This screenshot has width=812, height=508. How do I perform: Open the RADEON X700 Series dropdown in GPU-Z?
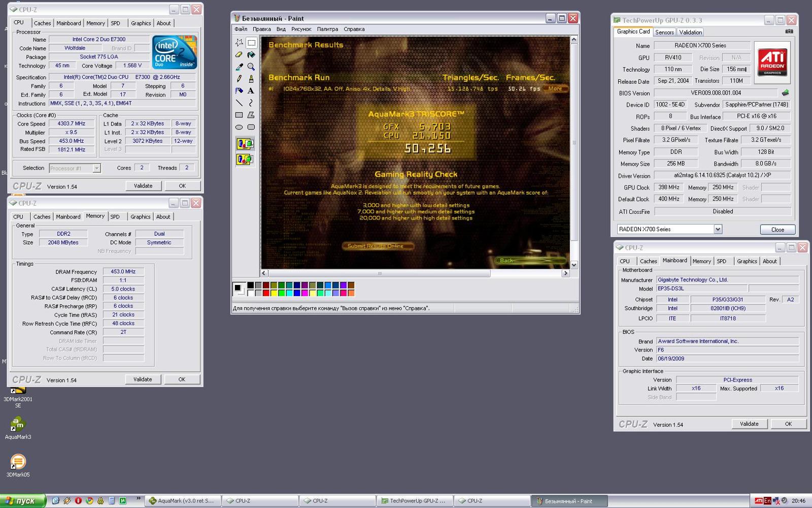(718, 229)
